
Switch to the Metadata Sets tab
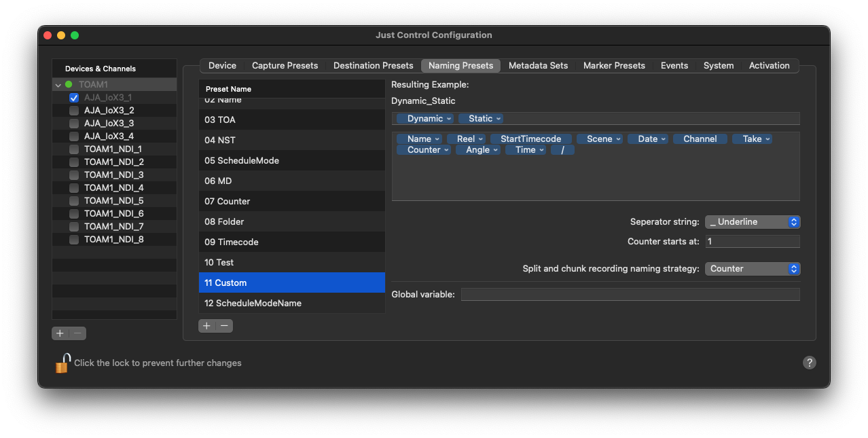point(538,66)
